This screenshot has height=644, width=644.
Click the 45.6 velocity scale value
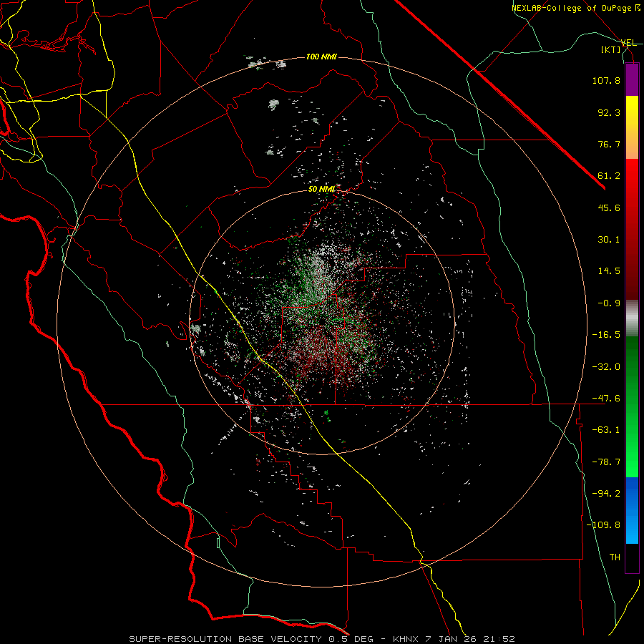[609, 208]
